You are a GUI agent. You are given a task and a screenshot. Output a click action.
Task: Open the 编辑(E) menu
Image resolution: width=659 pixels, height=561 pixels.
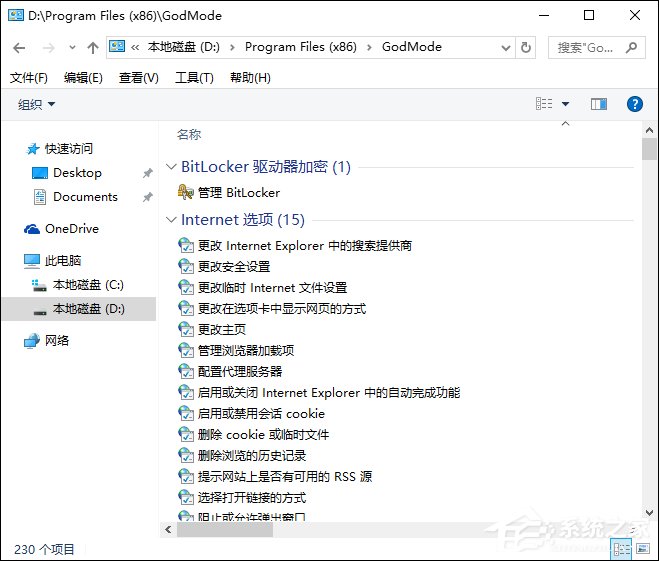[x=83, y=78]
